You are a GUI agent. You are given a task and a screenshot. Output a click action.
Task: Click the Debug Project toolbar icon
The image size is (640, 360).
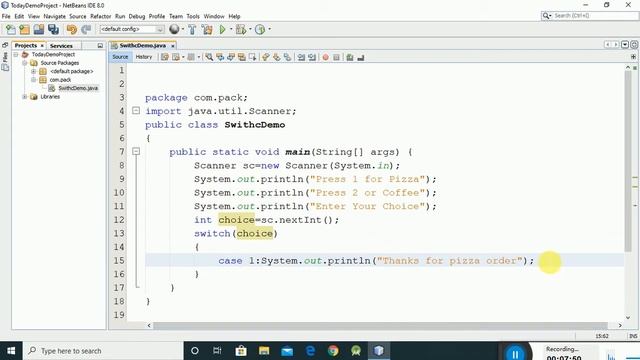pyautogui.click(x=241, y=29)
